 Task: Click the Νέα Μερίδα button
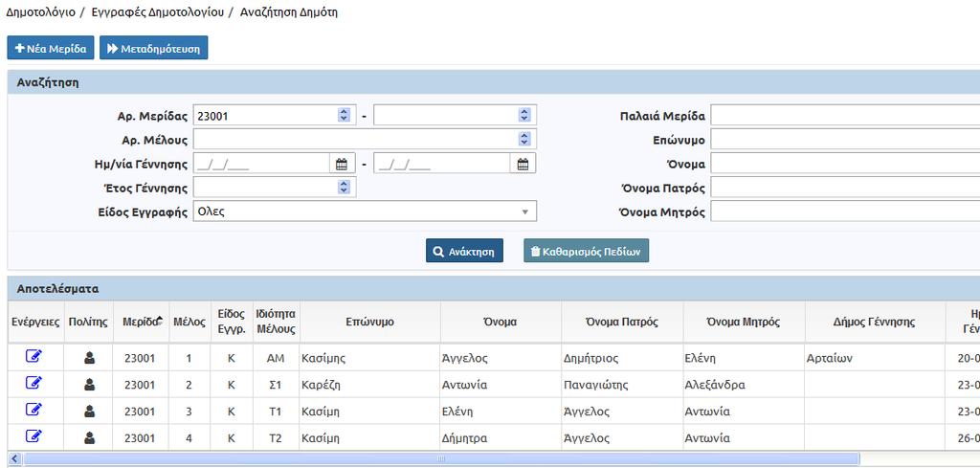pyautogui.click(x=51, y=48)
